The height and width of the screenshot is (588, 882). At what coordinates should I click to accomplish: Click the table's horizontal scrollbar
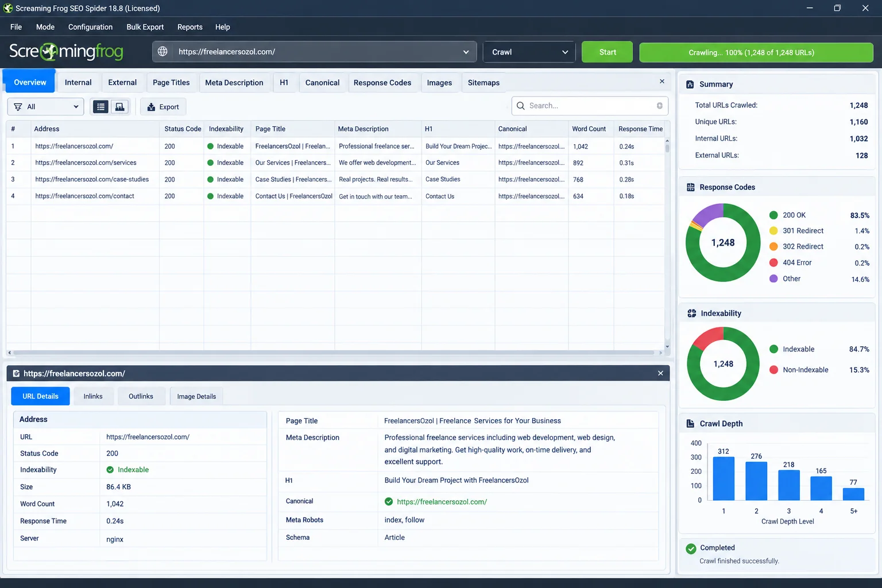point(333,353)
